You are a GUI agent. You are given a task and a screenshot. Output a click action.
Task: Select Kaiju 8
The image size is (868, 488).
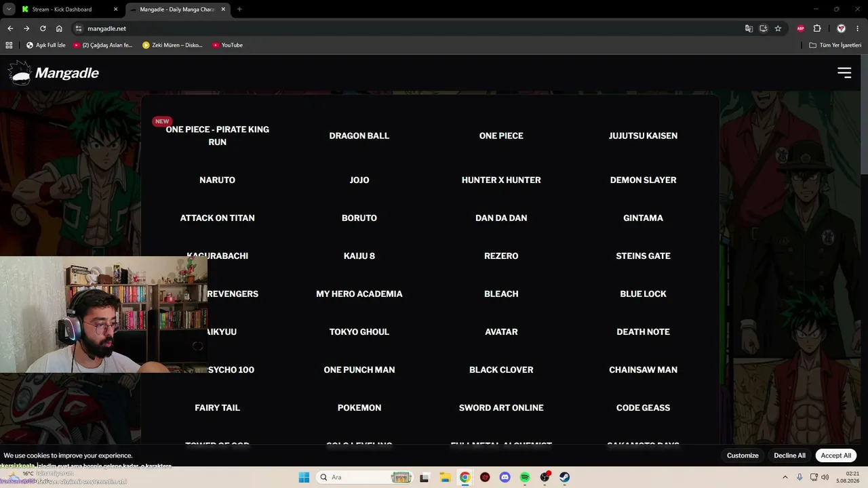(x=359, y=256)
